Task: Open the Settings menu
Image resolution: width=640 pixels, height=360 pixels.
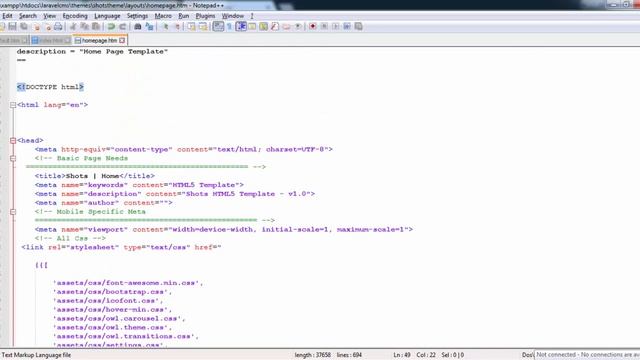Action: click(137, 16)
